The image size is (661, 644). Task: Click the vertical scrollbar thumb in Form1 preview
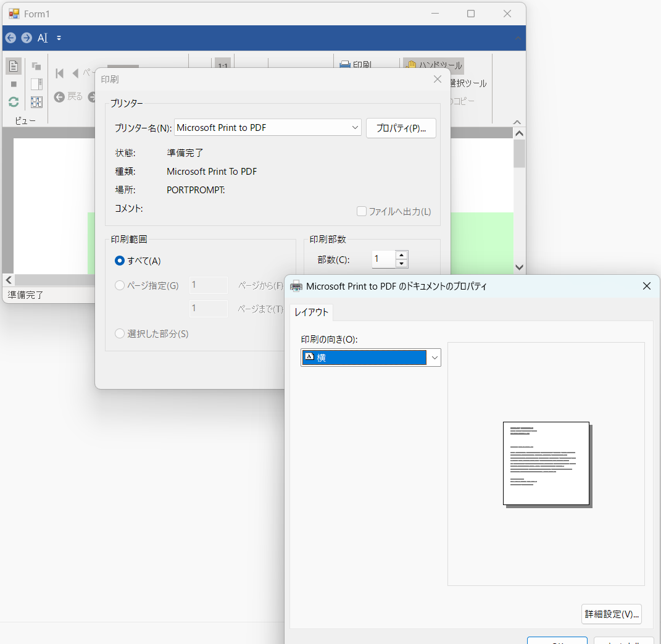[520, 154]
